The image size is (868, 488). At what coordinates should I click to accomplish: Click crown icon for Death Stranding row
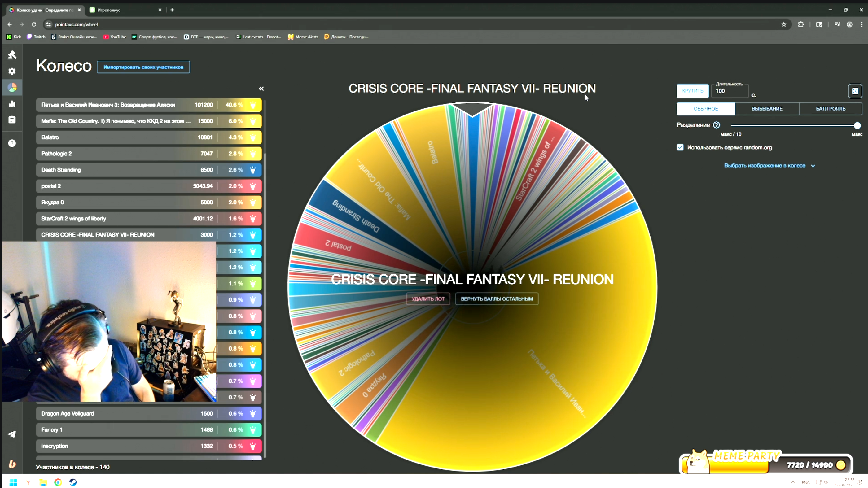point(253,170)
